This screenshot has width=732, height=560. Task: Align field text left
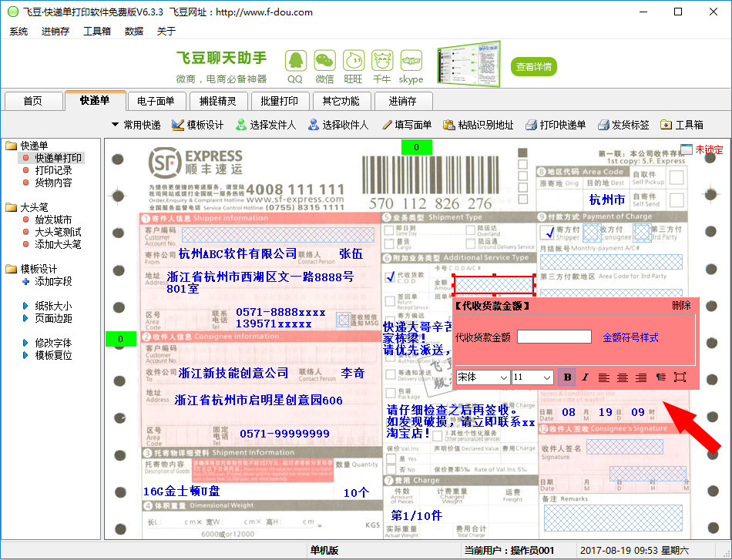pos(604,377)
